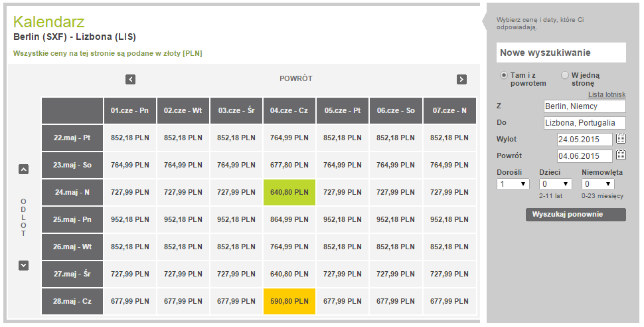The image size is (644, 327).
Task: Show later return dates with right arrow
Action: point(461,79)
